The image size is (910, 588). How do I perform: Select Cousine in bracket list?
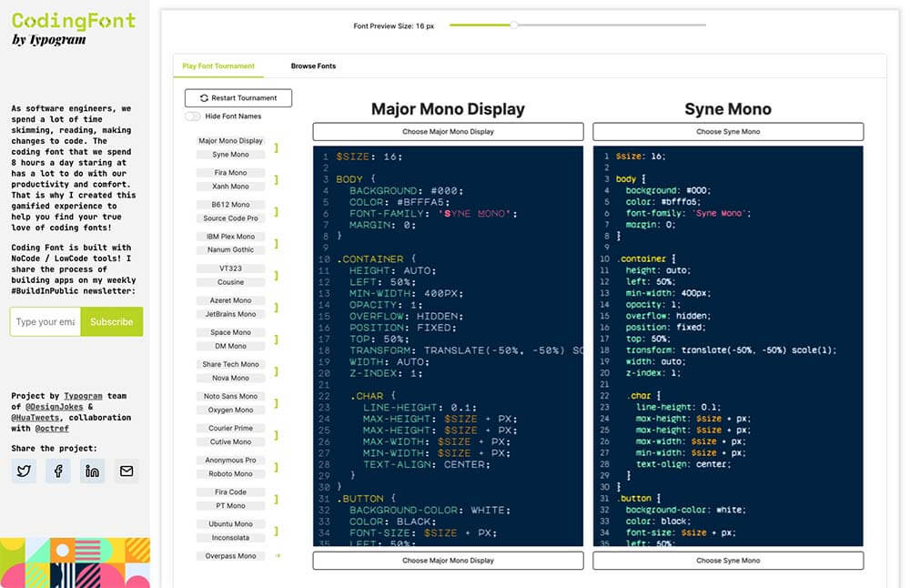tap(230, 283)
